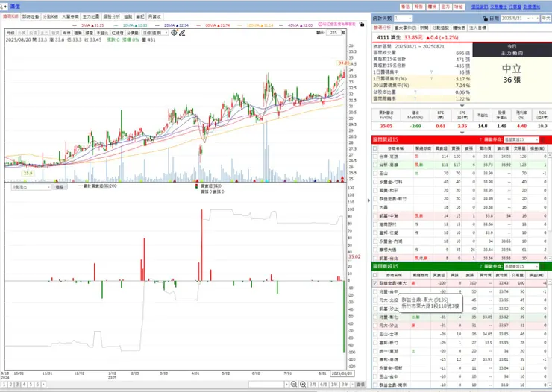The width and height of the screenshot is (552, 392).
Task: Open chart settings gear icon
Action: (x=174, y=33)
